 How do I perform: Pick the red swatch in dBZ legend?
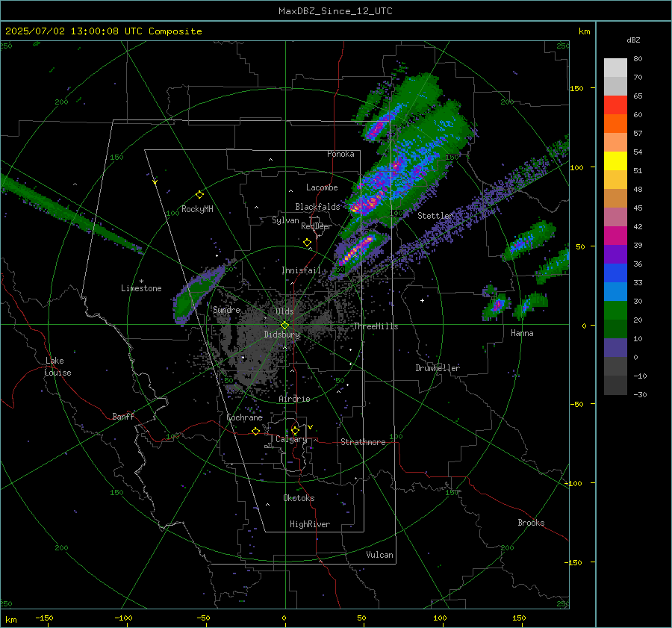(x=615, y=105)
